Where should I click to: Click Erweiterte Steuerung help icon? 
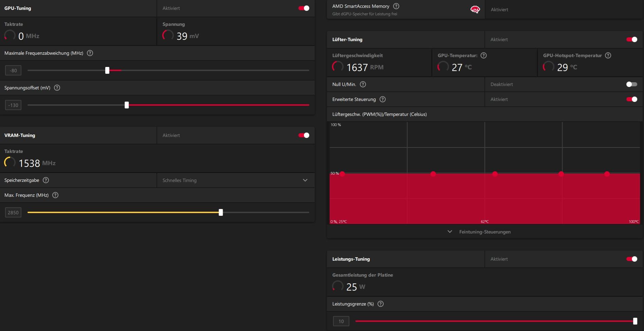[383, 99]
